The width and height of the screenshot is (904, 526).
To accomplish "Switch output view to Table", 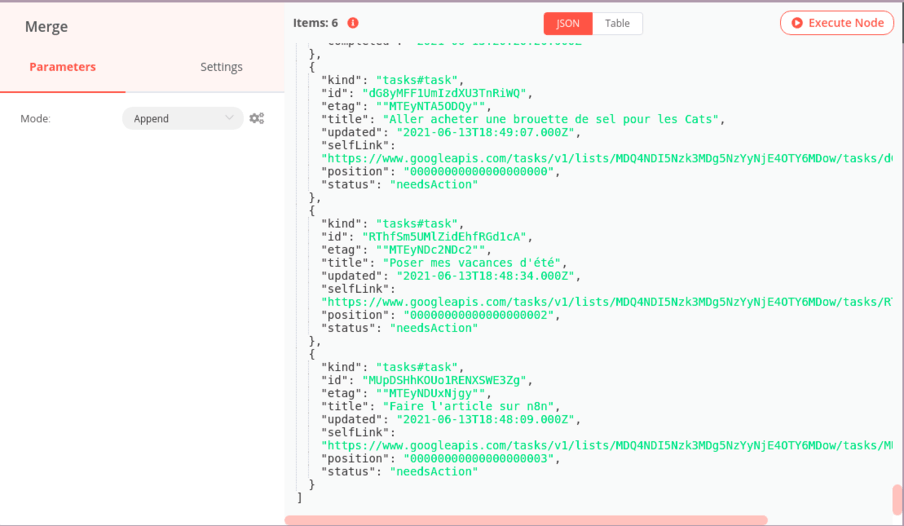I will [617, 23].
